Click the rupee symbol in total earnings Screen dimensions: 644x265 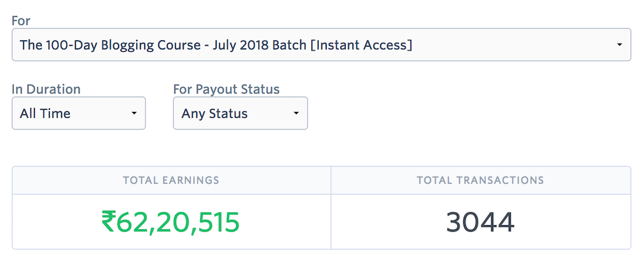pos(108,222)
